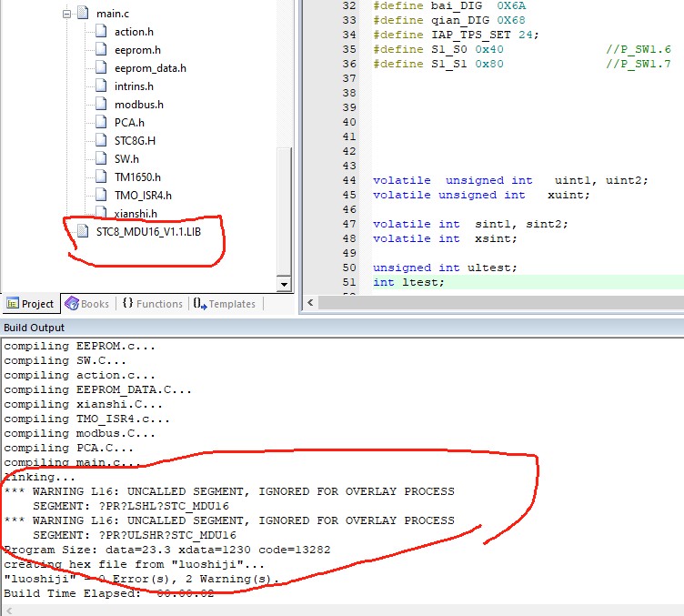Click the '//P_SW1.7' comment
The image size is (684, 616).
tap(639, 64)
